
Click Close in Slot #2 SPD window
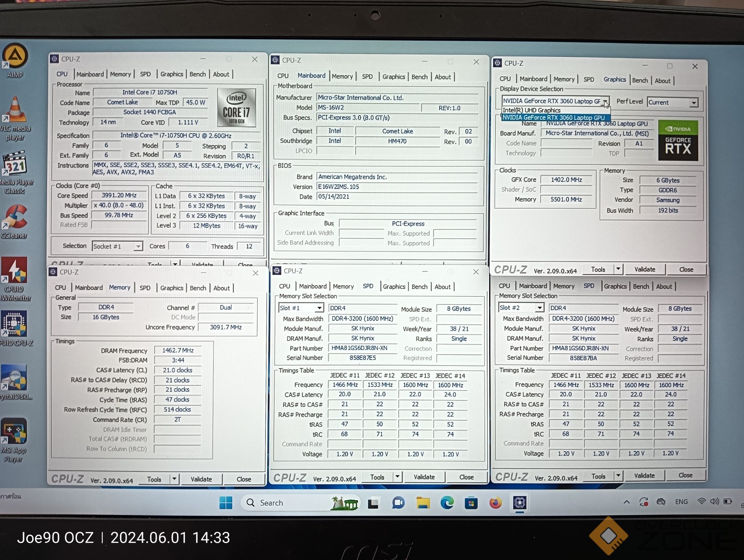(685, 475)
